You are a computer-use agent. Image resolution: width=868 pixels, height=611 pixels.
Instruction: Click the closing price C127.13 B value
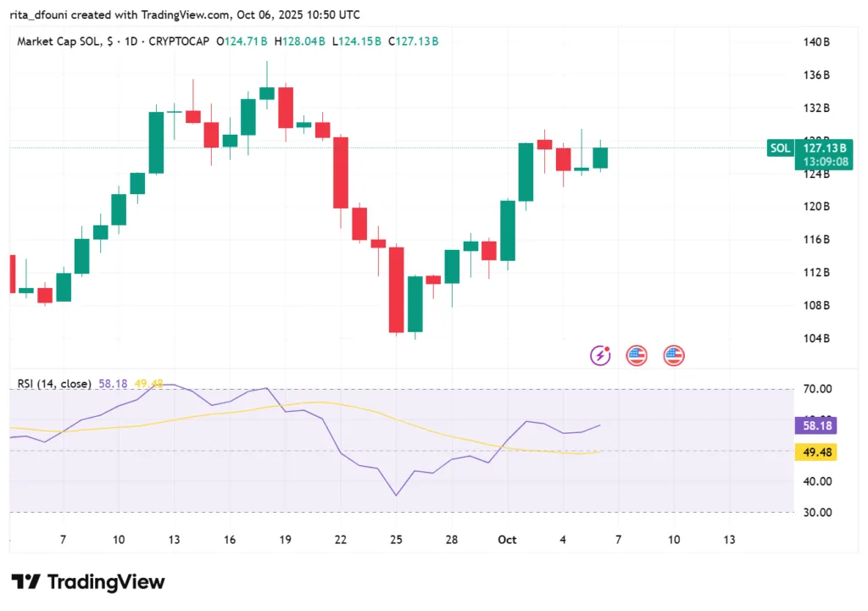point(414,42)
